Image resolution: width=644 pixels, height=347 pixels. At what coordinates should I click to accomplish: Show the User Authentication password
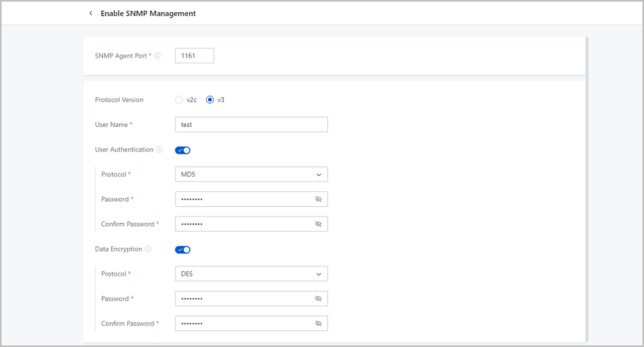[318, 199]
